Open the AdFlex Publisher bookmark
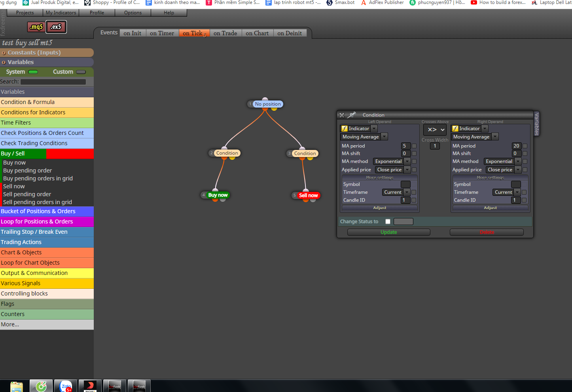572x392 pixels. (383, 2)
